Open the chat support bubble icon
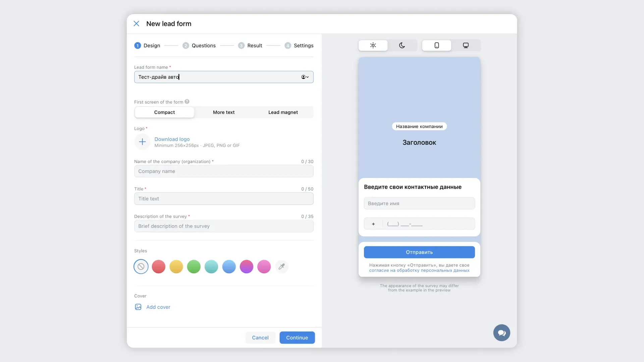 coord(501,333)
